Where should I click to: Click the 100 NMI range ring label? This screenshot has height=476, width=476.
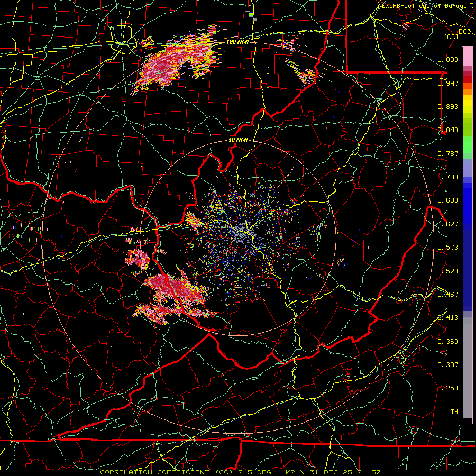(x=237, y=42)
